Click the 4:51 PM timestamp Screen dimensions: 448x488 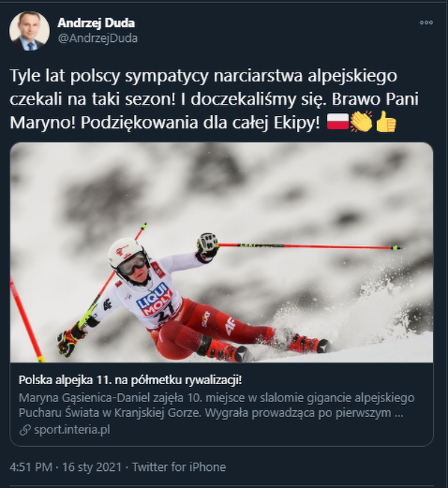(x=31, y=467)
